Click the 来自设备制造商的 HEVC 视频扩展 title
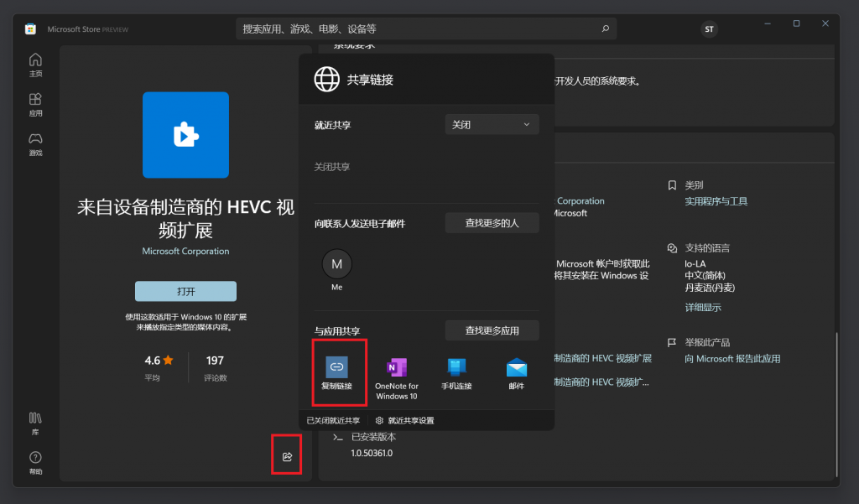 (x=185, y=219)
